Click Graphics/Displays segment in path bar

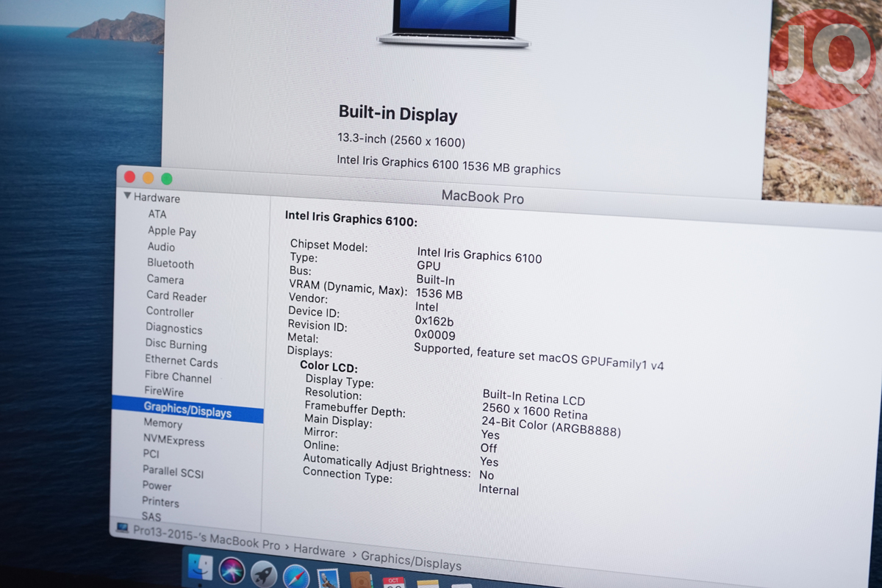coord(411,561)
